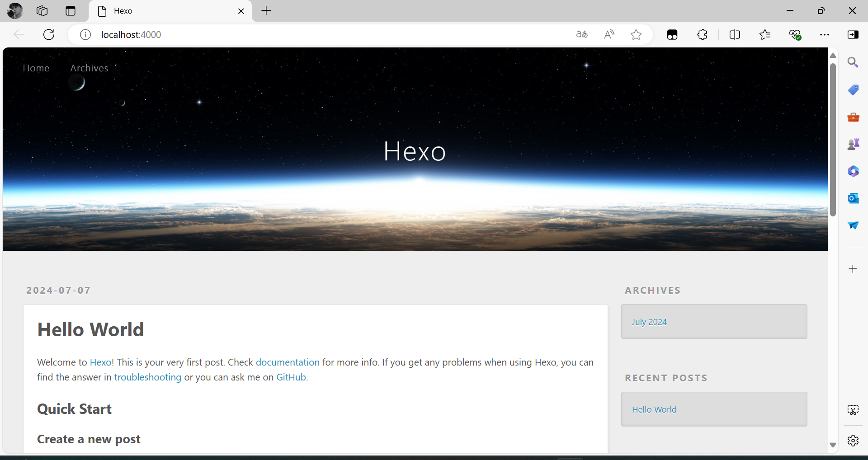Open the sidebar Shopping tag icon
This screenshot has width=868, height=460.
pyautogui.click(x=853, y=89)
